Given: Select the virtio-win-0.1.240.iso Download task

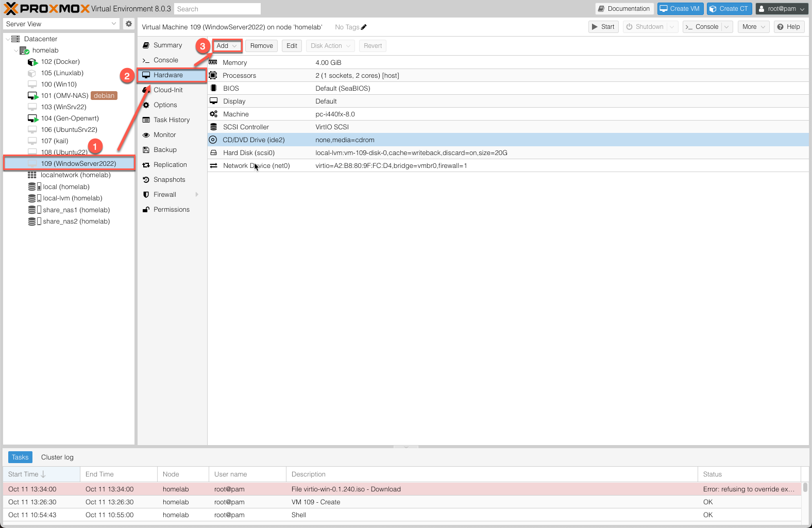Looking at the screenshot, I should click(402, 489).
